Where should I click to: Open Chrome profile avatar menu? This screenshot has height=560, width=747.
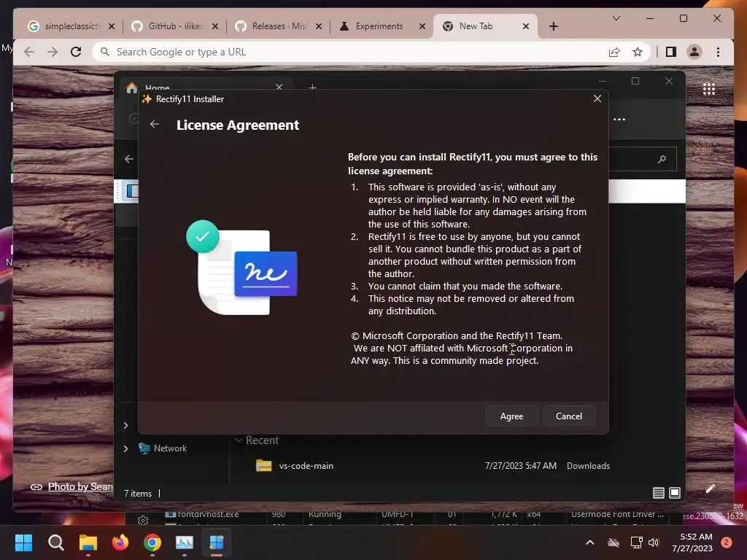click(x=694, y=52)
